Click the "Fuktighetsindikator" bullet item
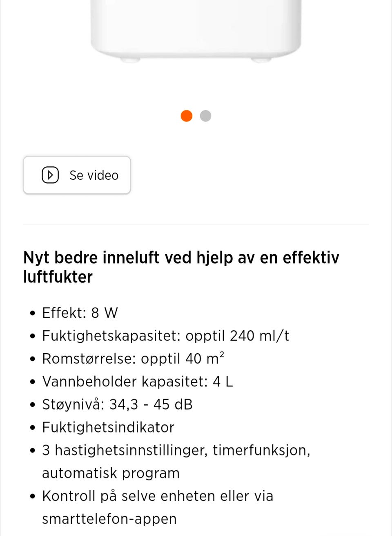Image resolution: width=392 pixels, height=536 pixels. tap(108, 427)
